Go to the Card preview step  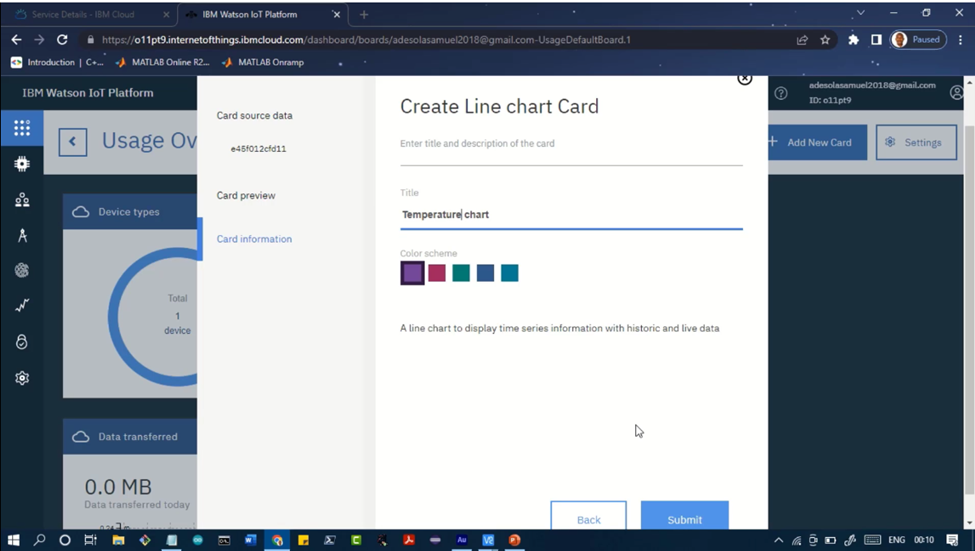click(x=246, y=195)
